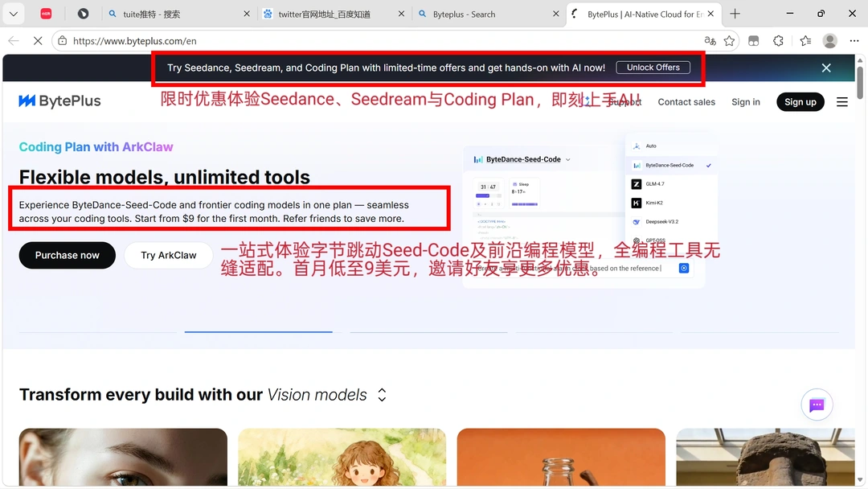
Task: Select the red pinned tab icon
Action: coord(46,14)
